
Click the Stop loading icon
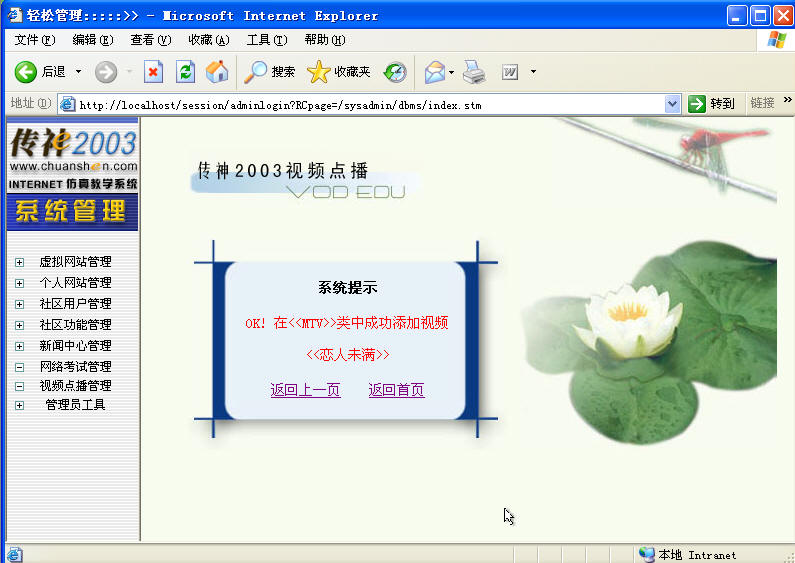coord(153,72)
